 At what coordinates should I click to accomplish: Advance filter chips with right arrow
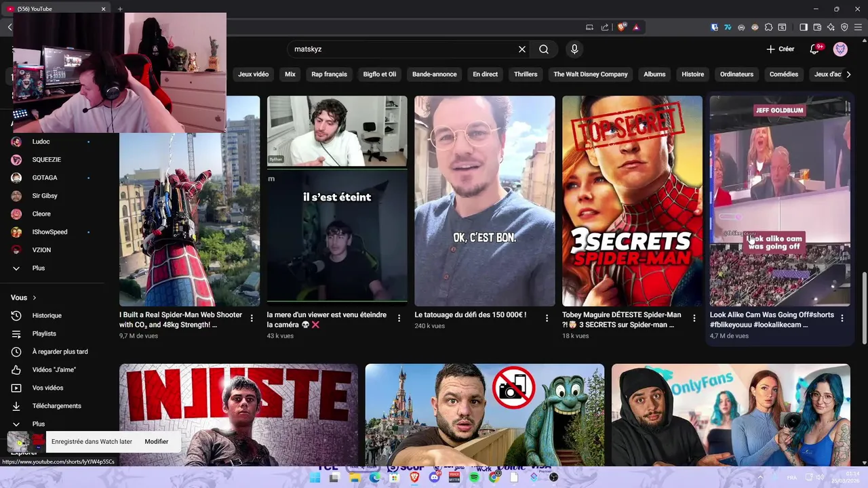(848, 74)
